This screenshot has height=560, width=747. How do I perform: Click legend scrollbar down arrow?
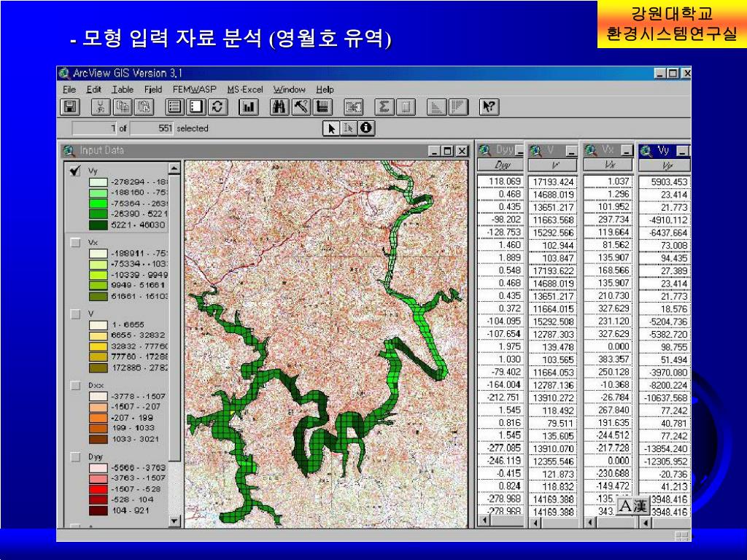click(x=174, y=521)
